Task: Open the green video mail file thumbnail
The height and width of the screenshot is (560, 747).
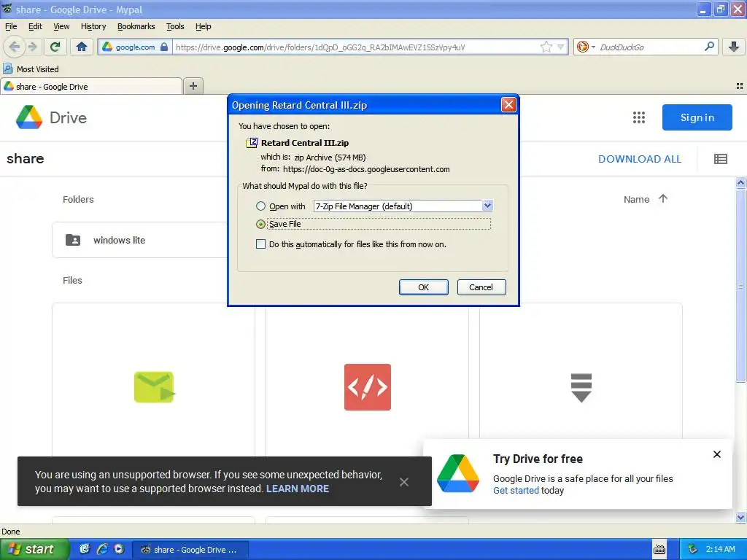Action: point(154,386)
